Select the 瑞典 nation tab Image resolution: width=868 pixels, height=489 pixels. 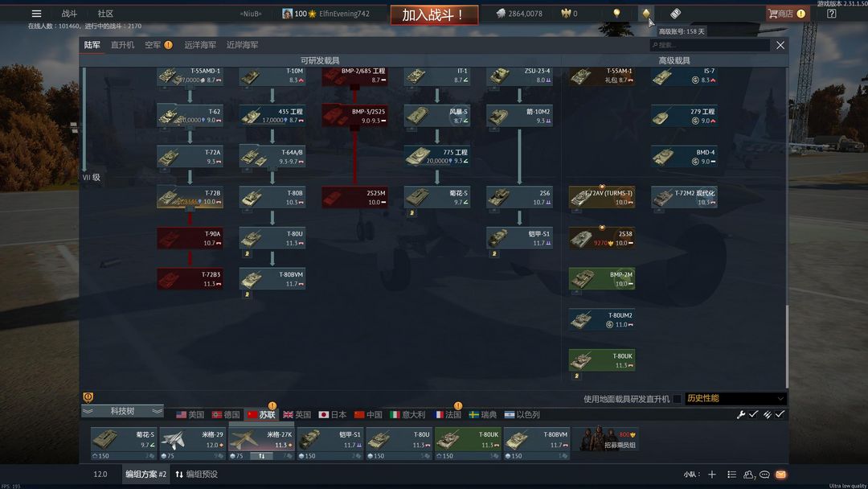(x=482, y=415)
